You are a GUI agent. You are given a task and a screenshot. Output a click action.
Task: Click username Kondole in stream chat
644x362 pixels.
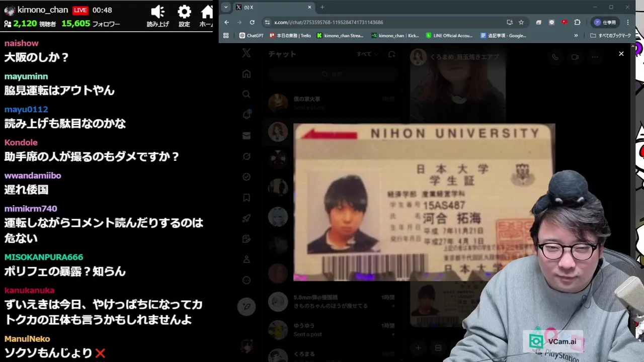[21, 143]
